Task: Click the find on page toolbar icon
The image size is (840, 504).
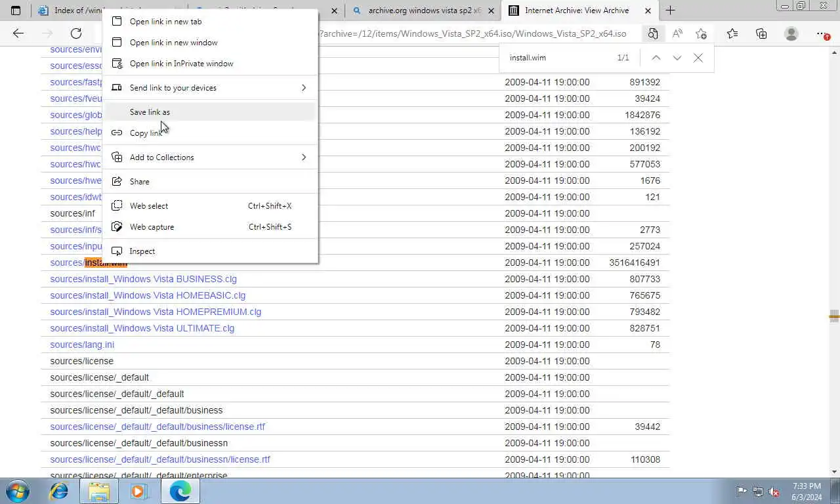Action: [652, 33]
